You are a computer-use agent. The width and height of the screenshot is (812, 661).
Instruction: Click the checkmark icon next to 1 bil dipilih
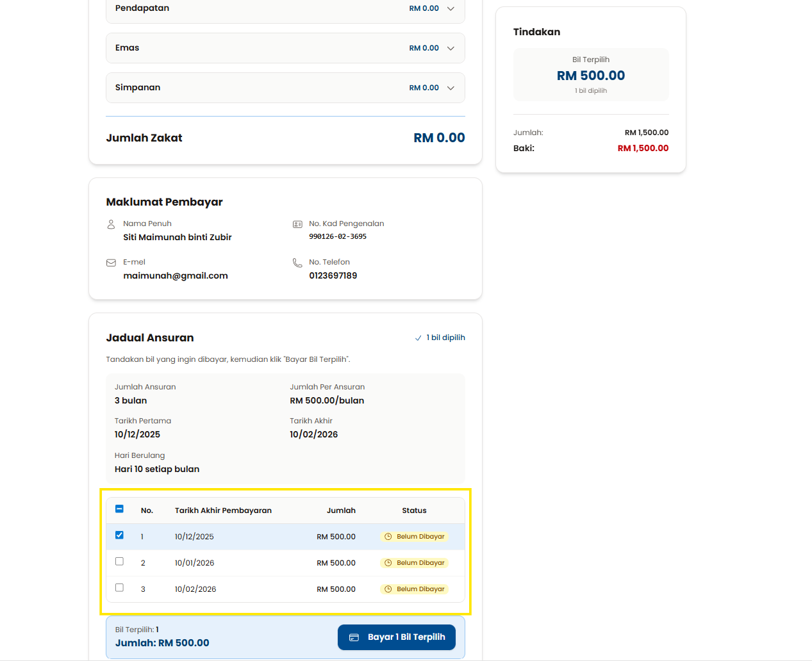point(418,338)
